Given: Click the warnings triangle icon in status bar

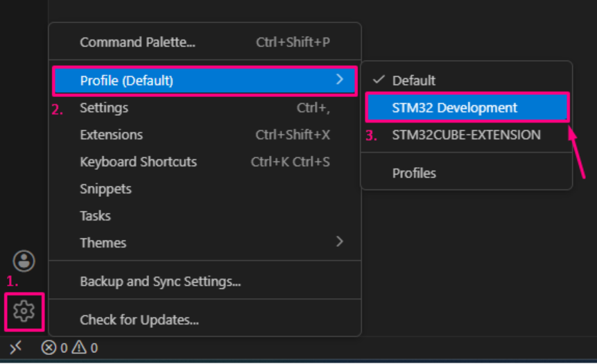Looking at the screenshot, I should 80,348.
